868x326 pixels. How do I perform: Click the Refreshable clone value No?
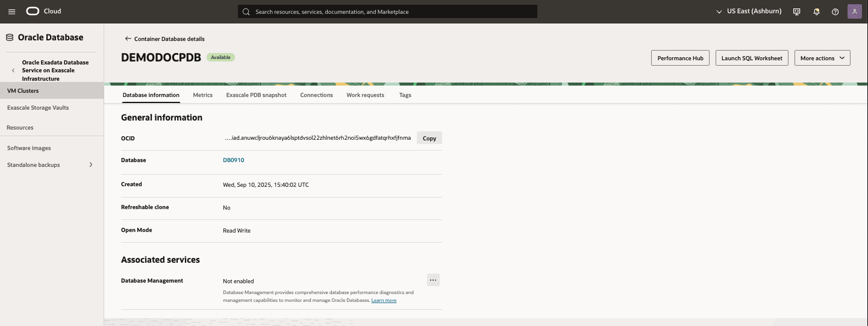click(x=226, y=207)
